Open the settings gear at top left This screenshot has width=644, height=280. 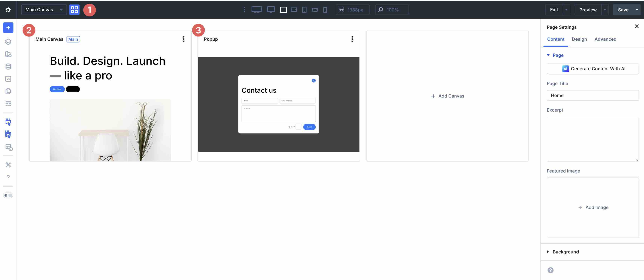pos(8,10)
